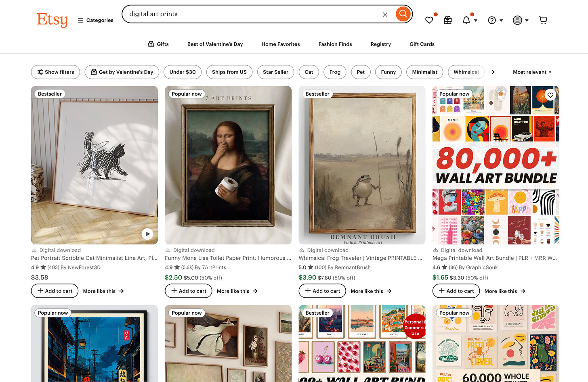Open the Mona Lisa toilet paper image
588x382 pixels.
click(x=228, y=165)
